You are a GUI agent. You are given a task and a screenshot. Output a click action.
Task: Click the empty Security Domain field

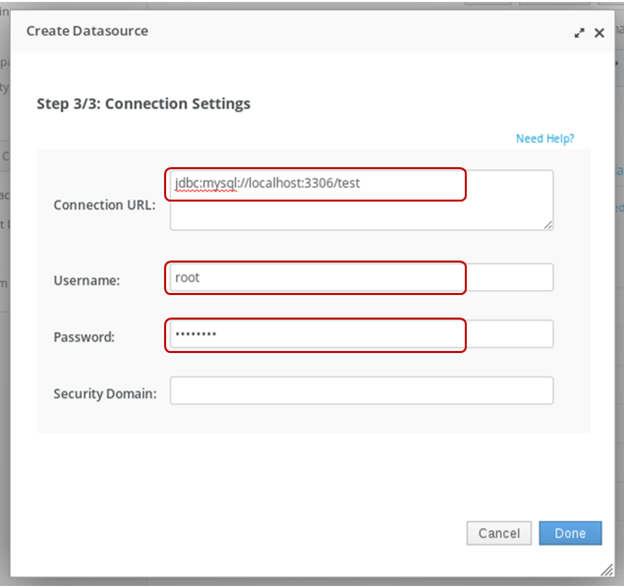(360, 391)
